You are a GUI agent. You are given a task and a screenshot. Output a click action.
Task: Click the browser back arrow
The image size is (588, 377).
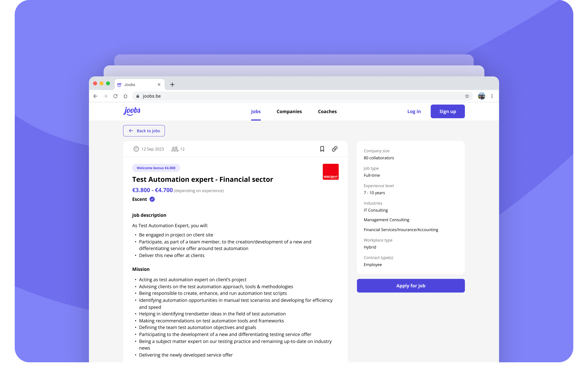pos(95,96)
